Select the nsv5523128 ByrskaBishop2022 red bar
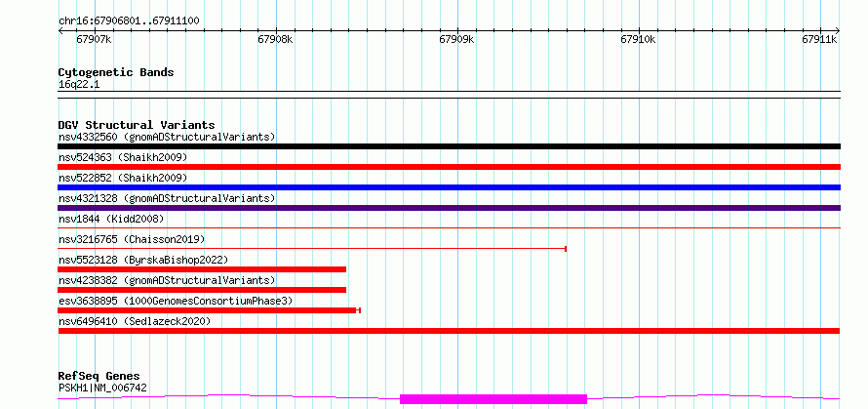 tap(202, 269)
